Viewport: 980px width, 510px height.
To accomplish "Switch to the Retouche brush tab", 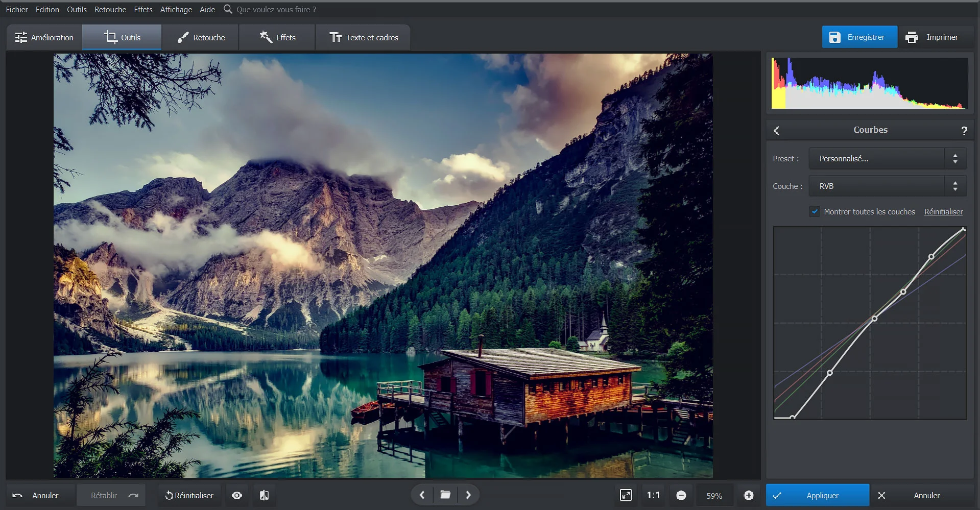I will pos(201,37).
